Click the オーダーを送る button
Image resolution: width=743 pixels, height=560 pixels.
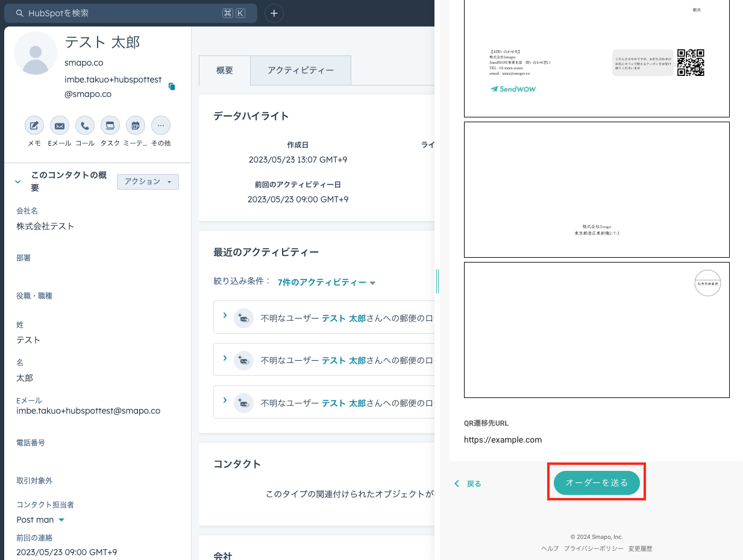coord(597,483)
